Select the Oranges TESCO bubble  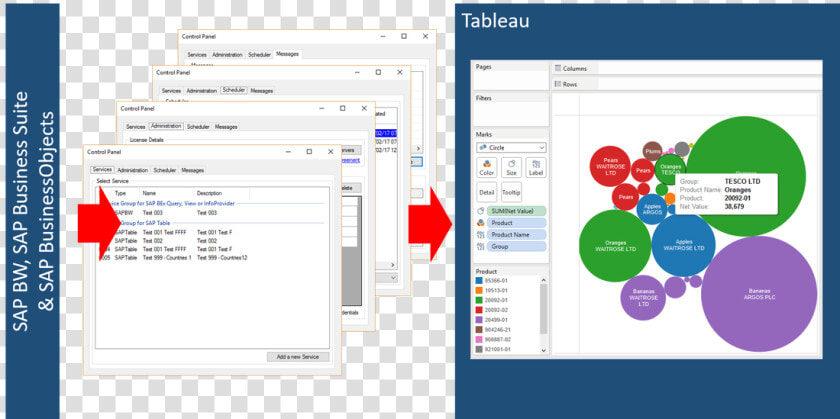click(670, 169)
